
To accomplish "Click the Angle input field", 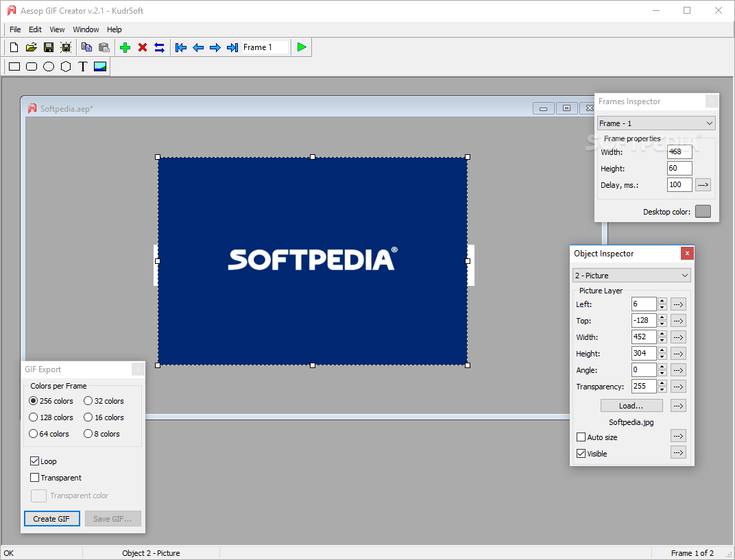I will tap(644, 369).
